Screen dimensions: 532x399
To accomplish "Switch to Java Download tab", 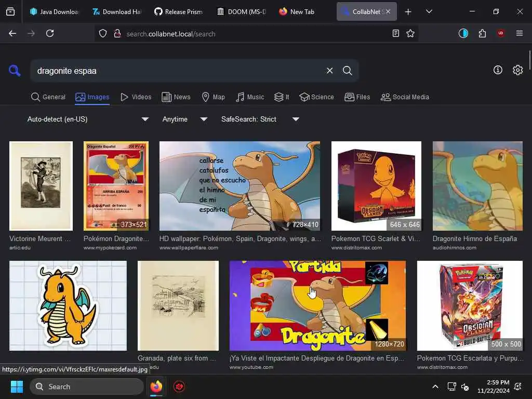I will (54, 11).
